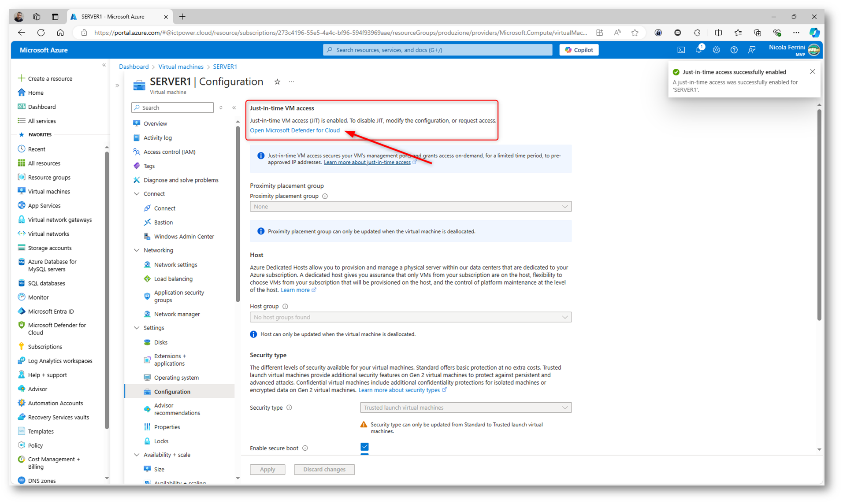The image size is (843, 504).
Task: Open Operating system menu item
Action: pyautogui.click(x=176, y=378)
